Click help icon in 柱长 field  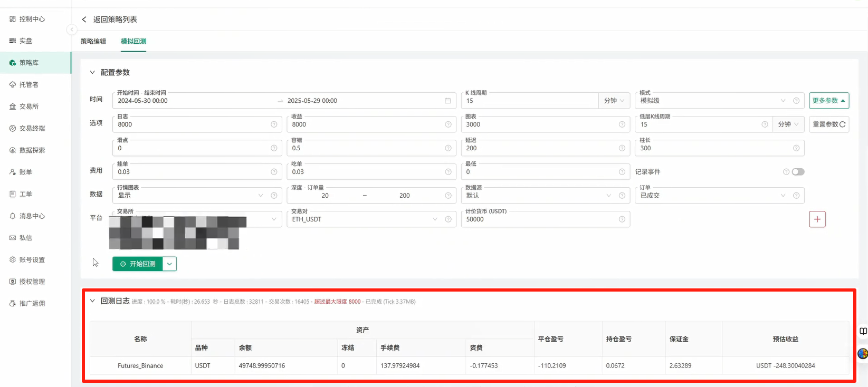(x=796, y=148)
